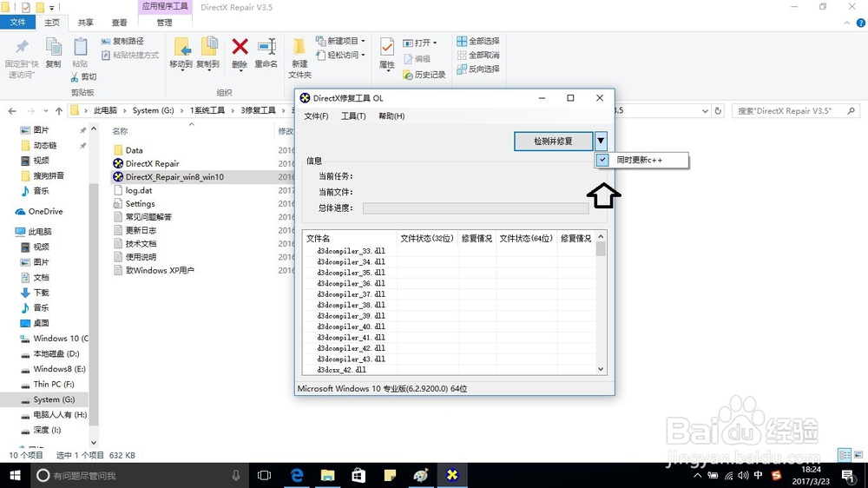Switch to details view icon in status bar
This screenshot has height=488, width=868.
[845, 455]
